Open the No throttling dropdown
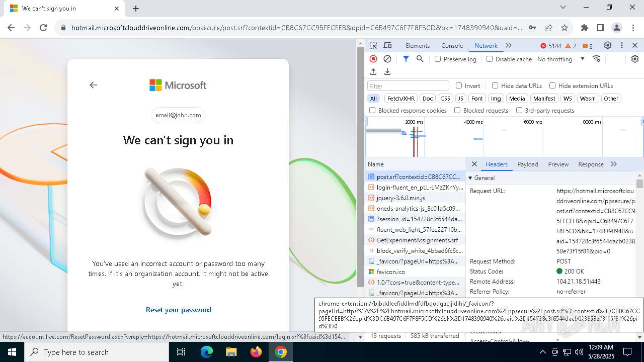 [x=561, y=59]
